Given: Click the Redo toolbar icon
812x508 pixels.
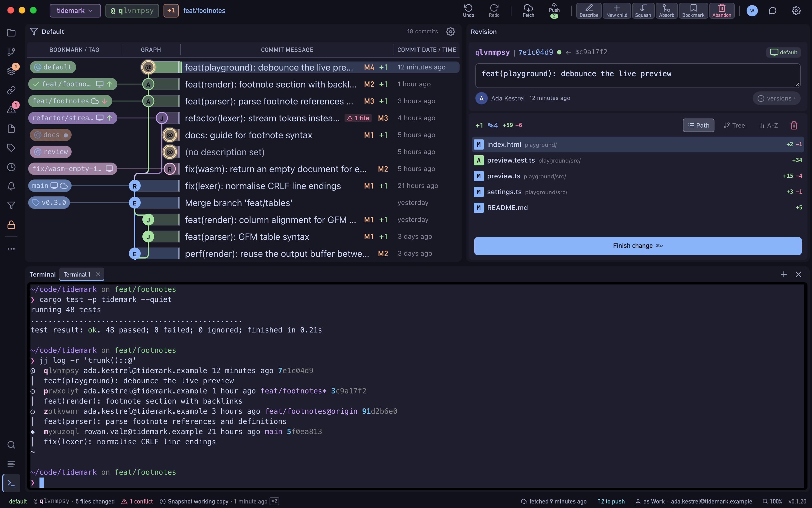Looking at the screenshot, I should click(494, 10).
